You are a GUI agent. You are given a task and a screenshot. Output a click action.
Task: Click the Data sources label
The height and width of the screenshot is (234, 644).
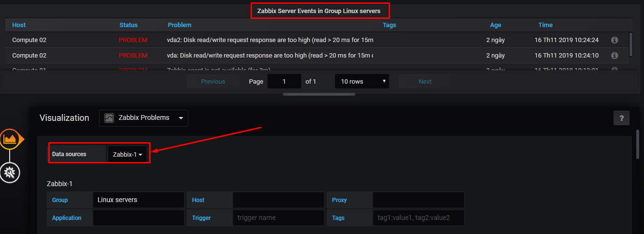[69, 154]
